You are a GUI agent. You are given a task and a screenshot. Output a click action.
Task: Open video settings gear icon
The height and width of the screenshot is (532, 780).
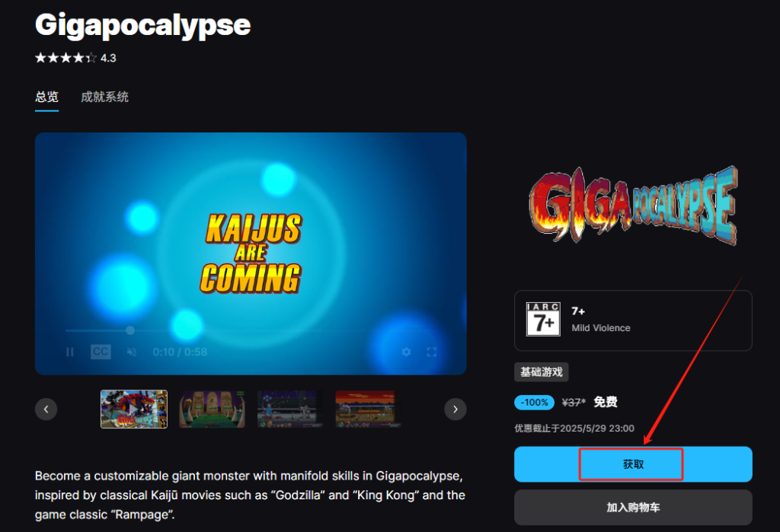(407, 352)
